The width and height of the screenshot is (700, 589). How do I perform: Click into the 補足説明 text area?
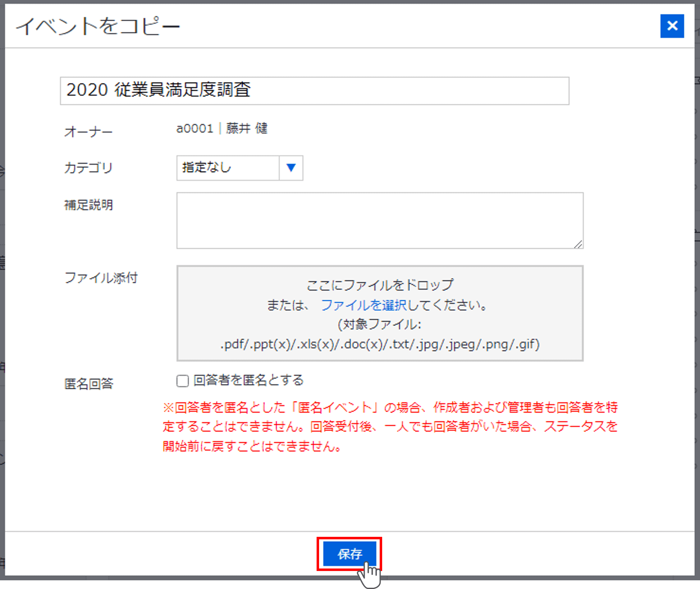380,220
